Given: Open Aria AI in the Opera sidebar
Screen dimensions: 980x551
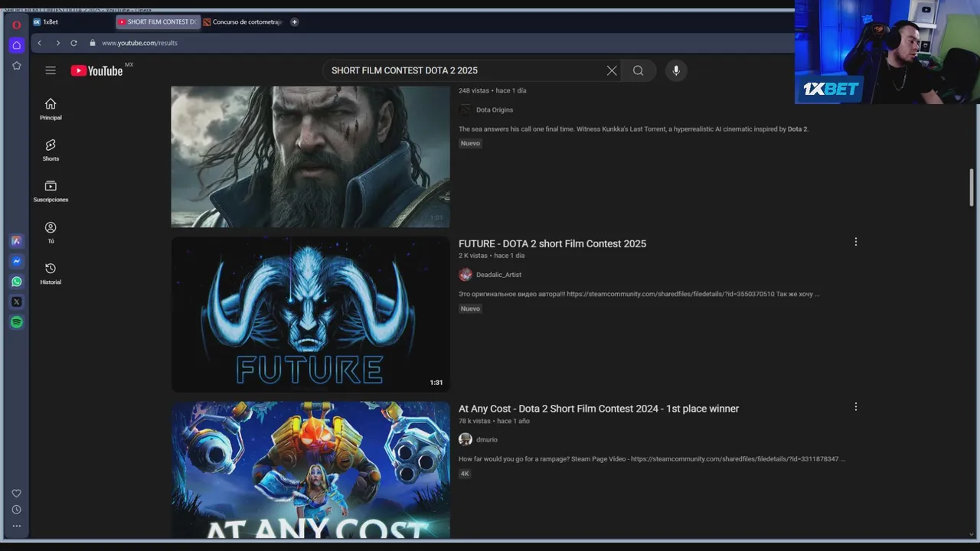Looking at the screenshot, I should coord(16,241).
